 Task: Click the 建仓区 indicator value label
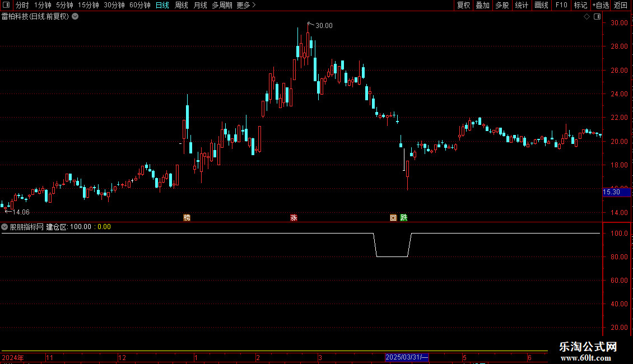[x=69, y=227]
